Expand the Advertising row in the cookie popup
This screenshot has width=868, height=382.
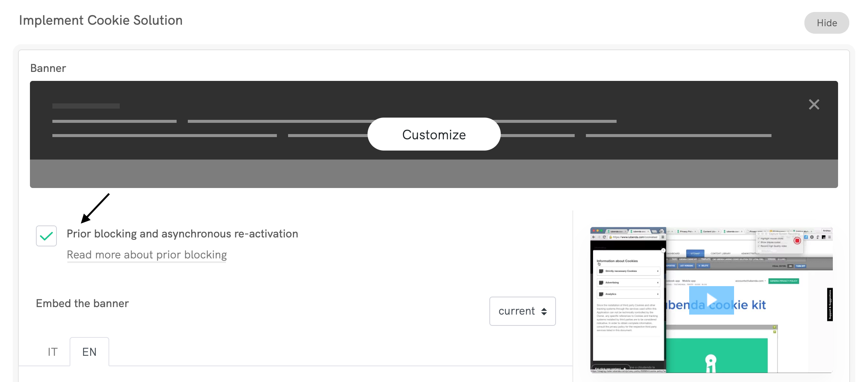[628, 283]
